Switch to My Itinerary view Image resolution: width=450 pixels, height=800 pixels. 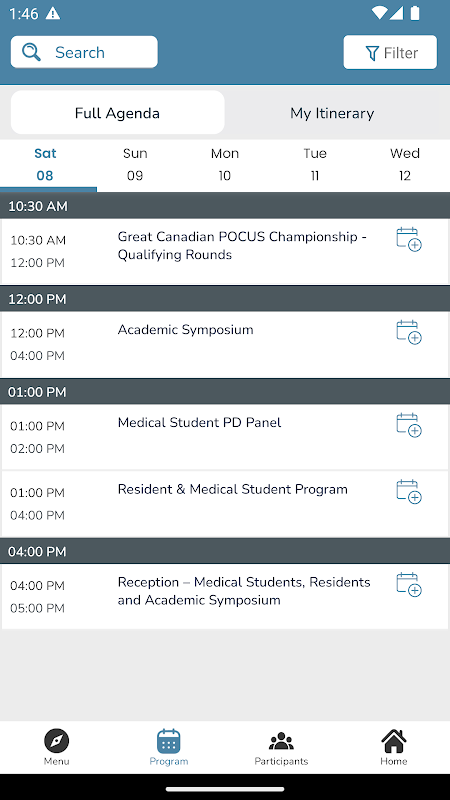click(x=332, y=113)
